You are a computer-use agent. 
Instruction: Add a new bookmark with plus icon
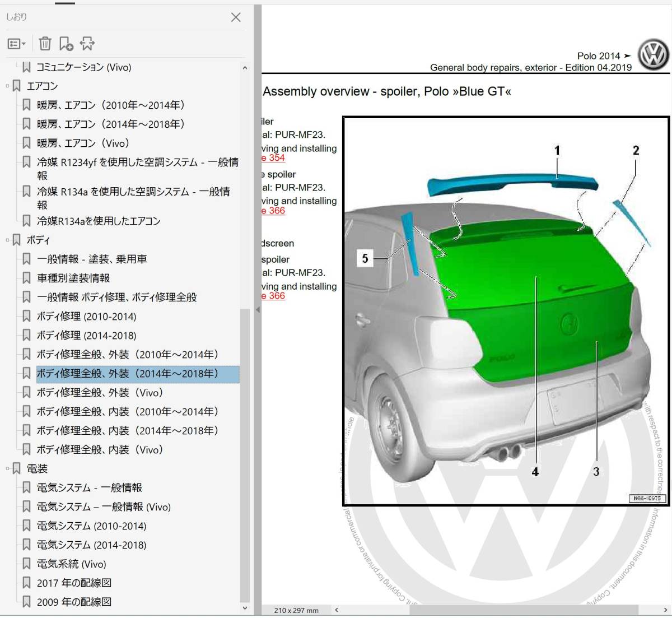coord(66,44)
